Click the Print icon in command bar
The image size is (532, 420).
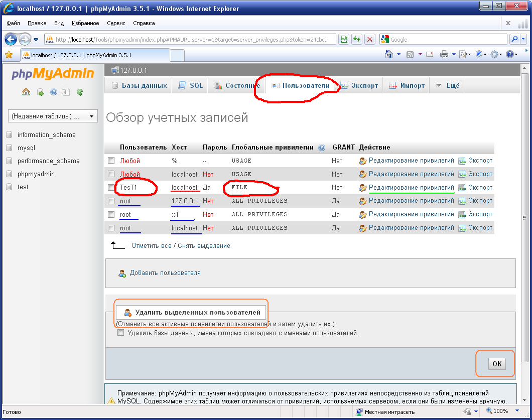(444, 54)
